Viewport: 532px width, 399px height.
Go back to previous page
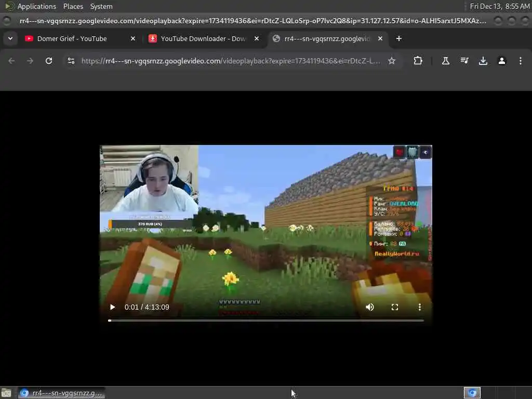point(11,61)
